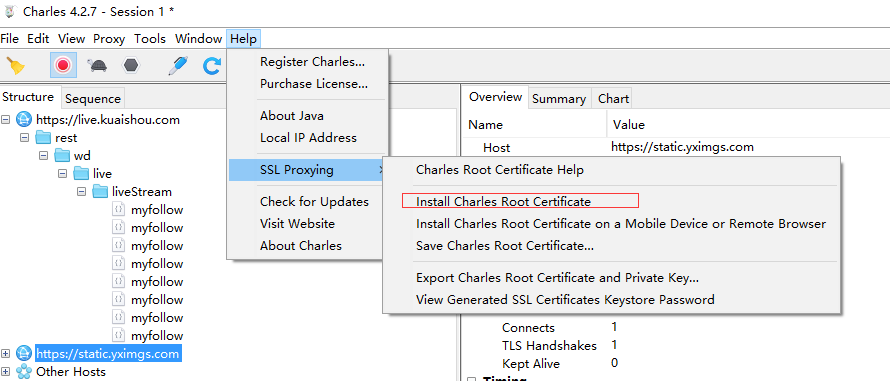Click the Kept Alive row label

(531, 363)
